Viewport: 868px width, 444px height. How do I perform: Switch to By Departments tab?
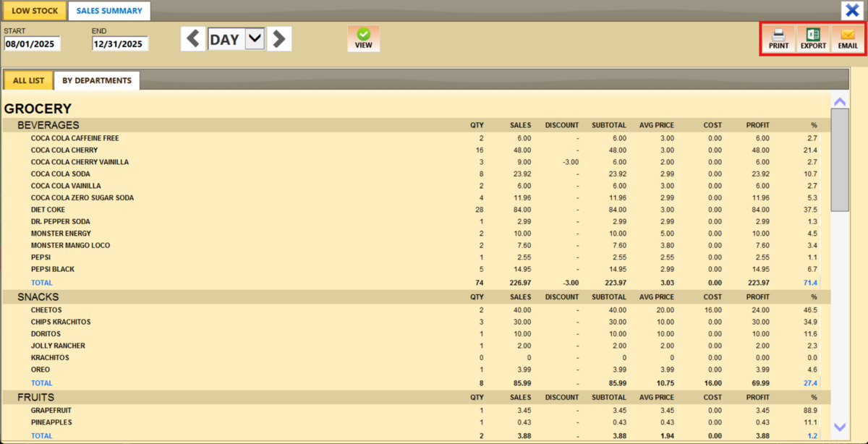97,80
